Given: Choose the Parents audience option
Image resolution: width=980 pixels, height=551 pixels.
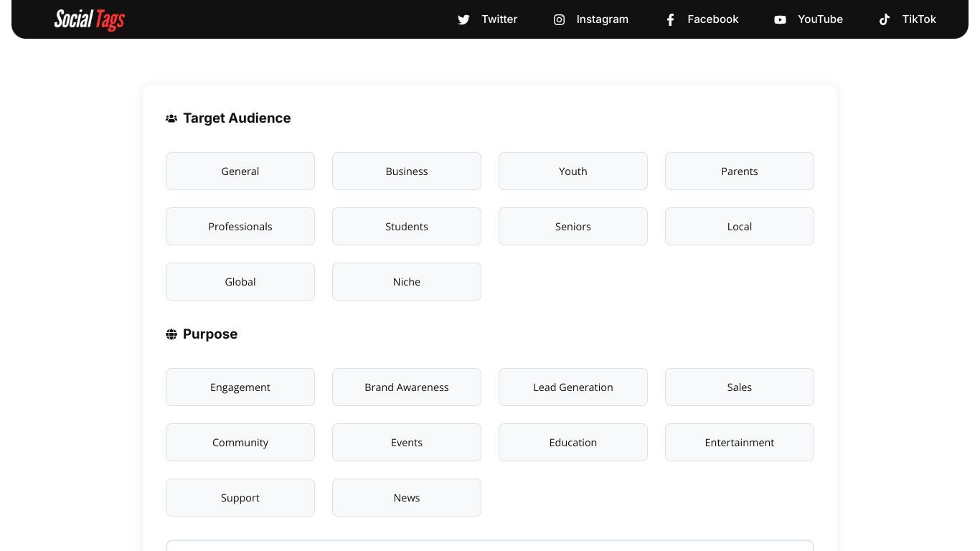Looking at the screenshot, I should 740,171.
